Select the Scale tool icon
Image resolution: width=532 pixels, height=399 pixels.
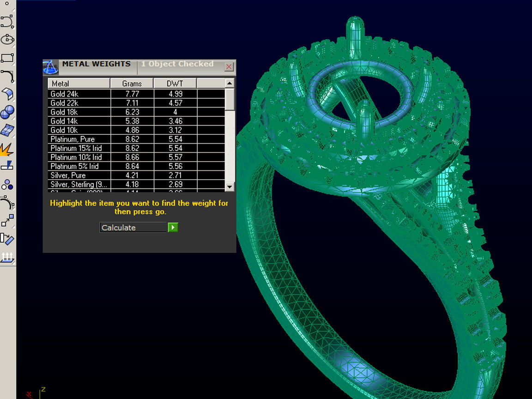pyautogui.click(x=7, y=221)
